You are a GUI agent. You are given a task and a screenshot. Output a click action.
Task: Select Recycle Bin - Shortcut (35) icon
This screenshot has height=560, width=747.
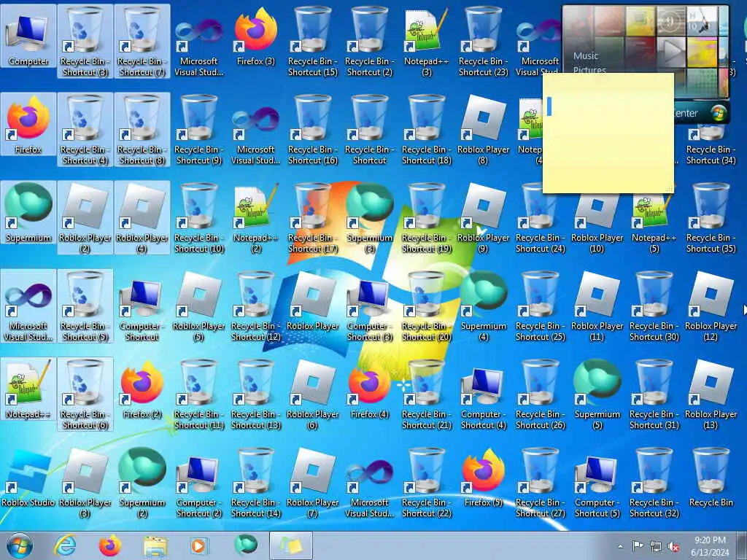(711, 217)
